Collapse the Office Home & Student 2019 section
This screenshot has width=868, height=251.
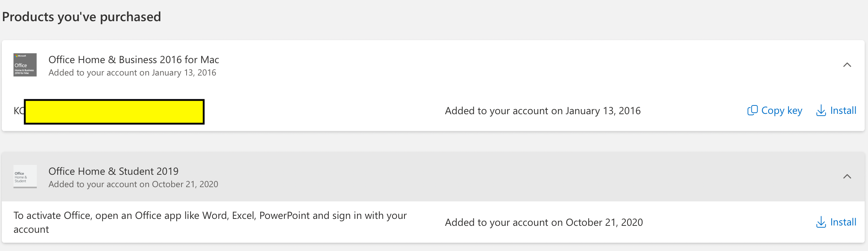847,177
